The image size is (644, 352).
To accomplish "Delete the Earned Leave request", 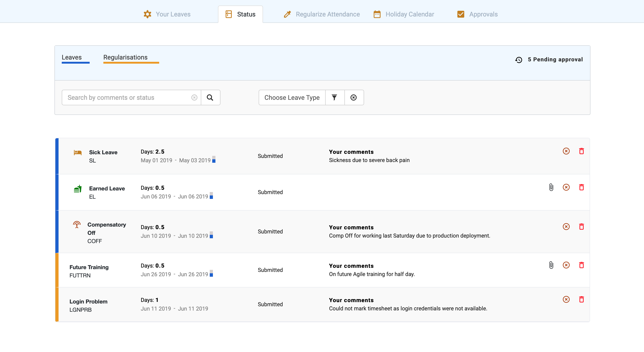I will tap(582, 187).
